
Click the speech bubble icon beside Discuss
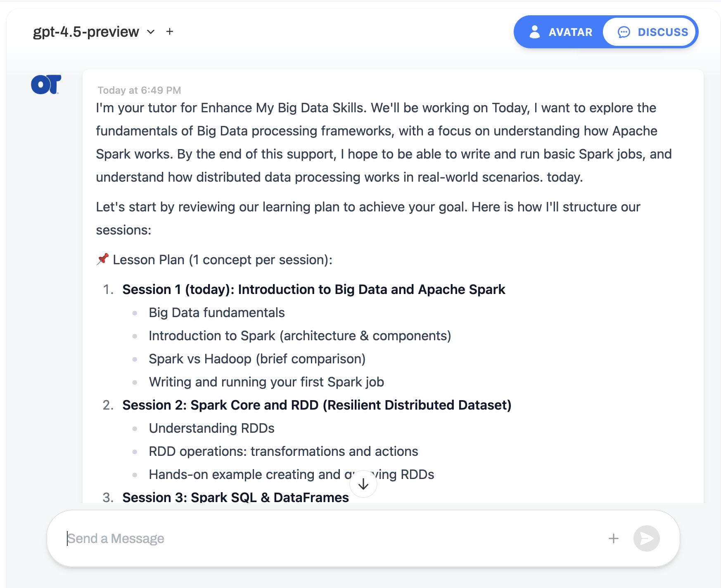624,32
